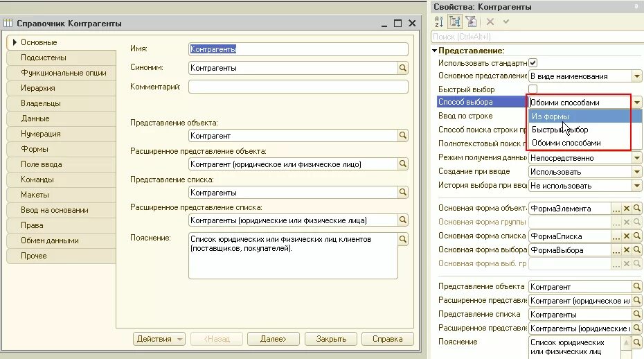The image size is (644, 359).
Task: Click magnifier next to Представление объекта field
Action: 403,135
